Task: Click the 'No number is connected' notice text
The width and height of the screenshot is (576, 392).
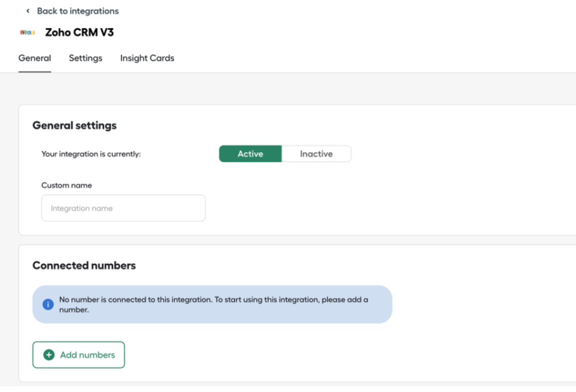Action: (x=213, y=304)
